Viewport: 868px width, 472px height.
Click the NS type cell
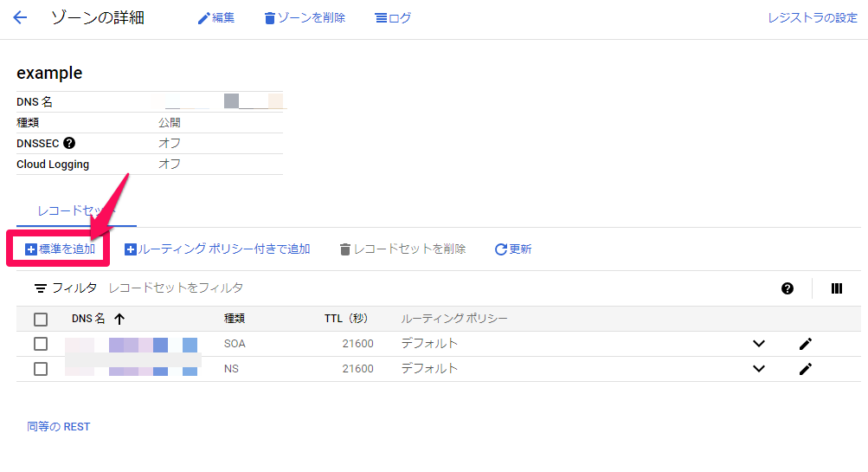pos(231,368)
